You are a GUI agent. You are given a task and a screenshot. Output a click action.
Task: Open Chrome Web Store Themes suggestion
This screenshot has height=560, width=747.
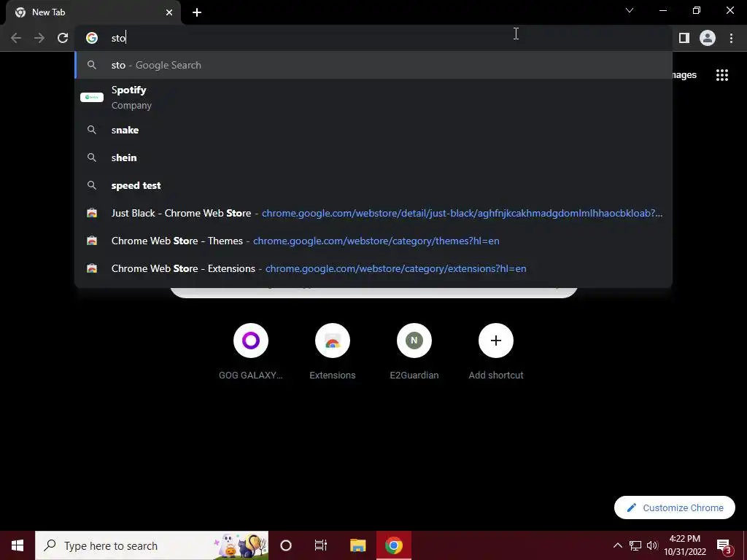point(373,241)
